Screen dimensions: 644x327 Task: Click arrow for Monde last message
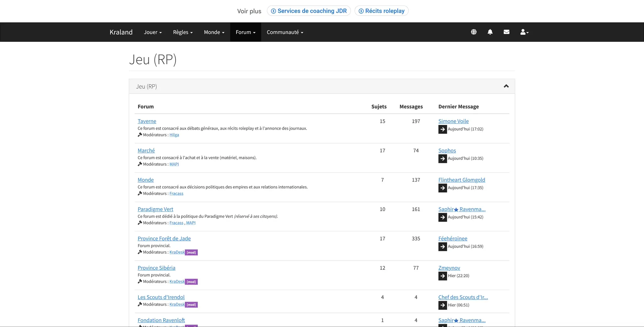[x=442, y=188]
